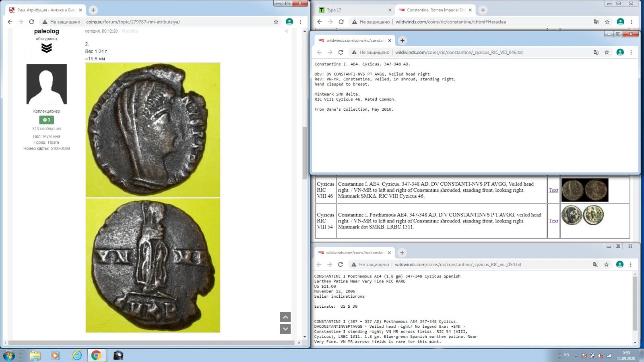Go back in the wildwinds t.html#Heraclea window
644x362 pixels.
coord(320,22)
